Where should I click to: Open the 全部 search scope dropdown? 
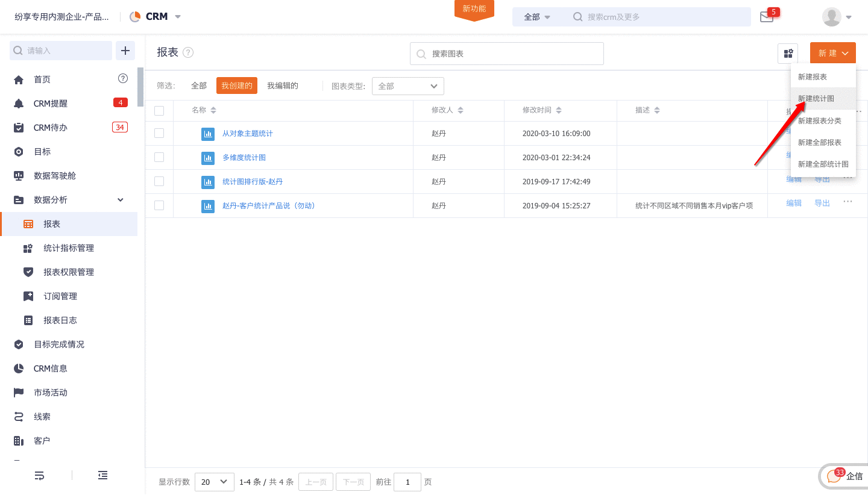[x=537, y=17]
